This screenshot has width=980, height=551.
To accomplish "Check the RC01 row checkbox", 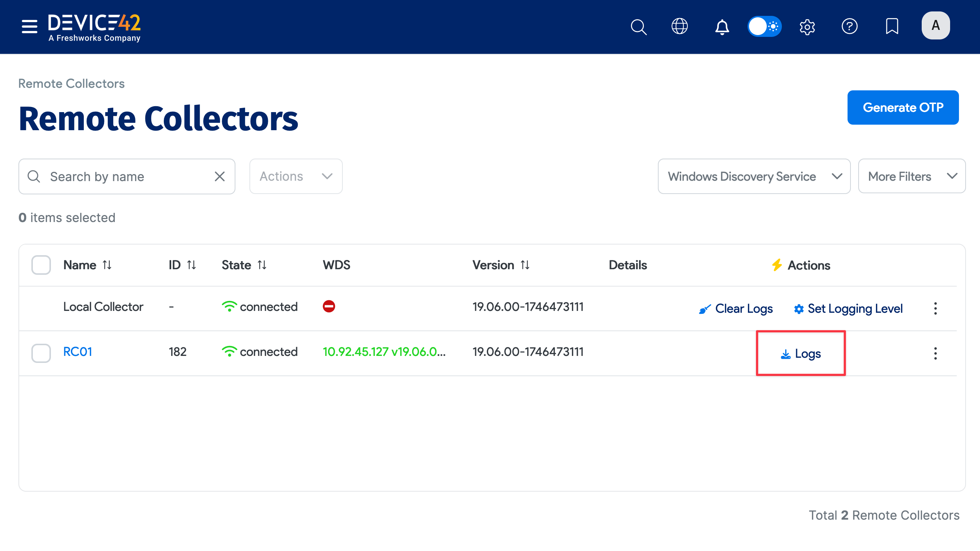I will [x=41, y=353].
